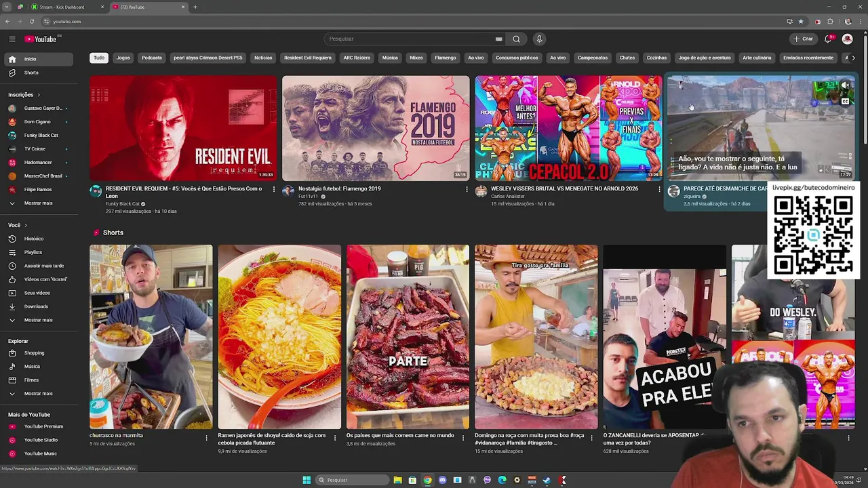Open options menu for Wesley Vissers video
Image resolution: width=868 pixels, height=488 pixels.
(659, 189)
